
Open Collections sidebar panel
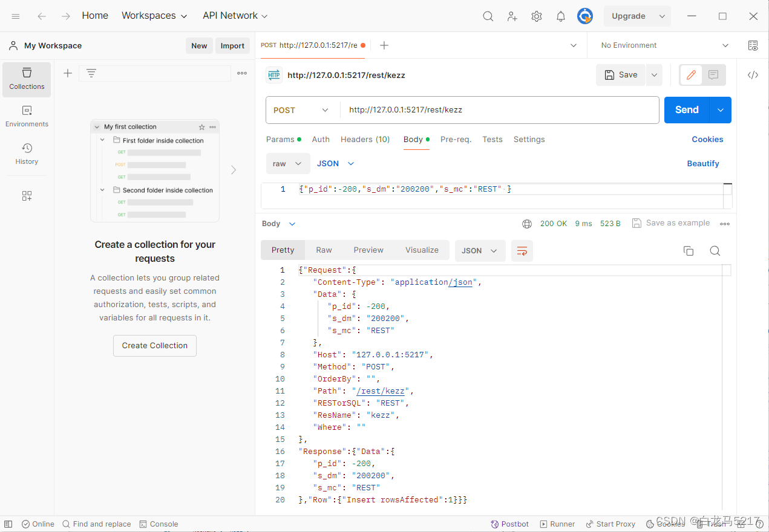pyautogui.click(x=27, y=79)
